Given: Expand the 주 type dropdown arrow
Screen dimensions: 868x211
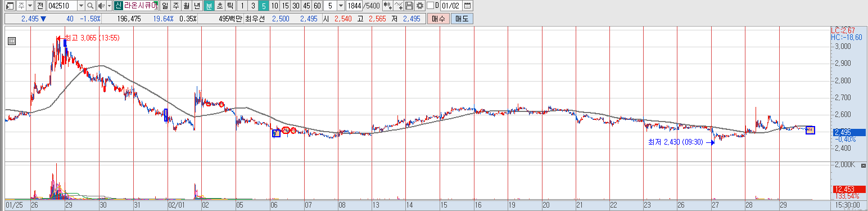Looking at the screenshot, I should click(29, 6).
